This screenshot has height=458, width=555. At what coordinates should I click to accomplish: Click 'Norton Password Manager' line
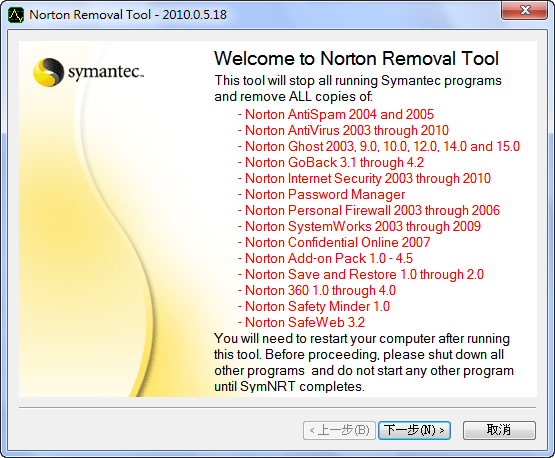coord(321,194)
